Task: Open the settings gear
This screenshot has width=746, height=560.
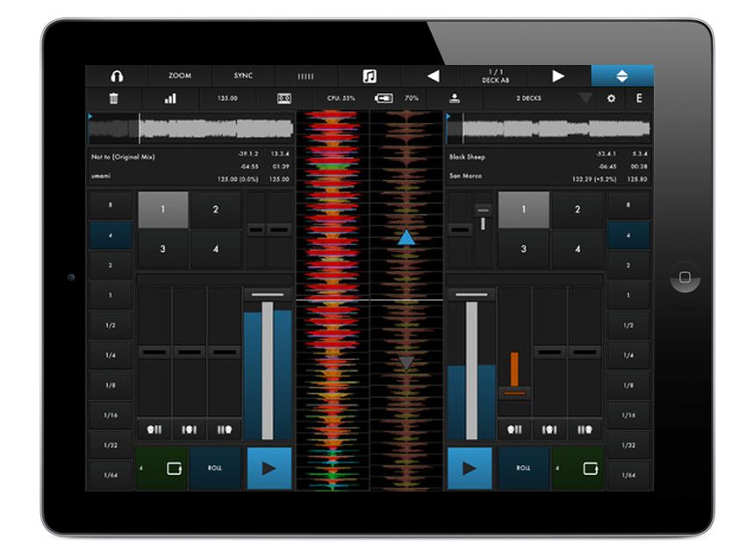Action: [610, 98]
